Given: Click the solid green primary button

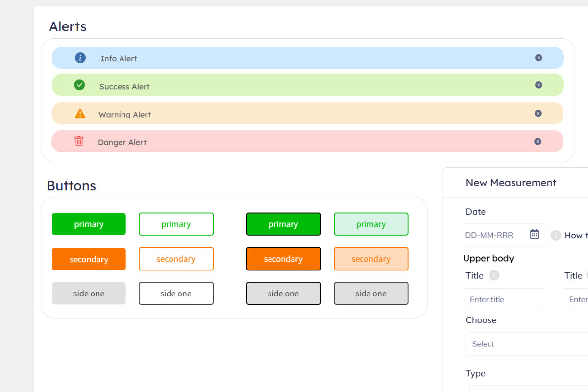Looking at the screenshot, I should [89, 224].
